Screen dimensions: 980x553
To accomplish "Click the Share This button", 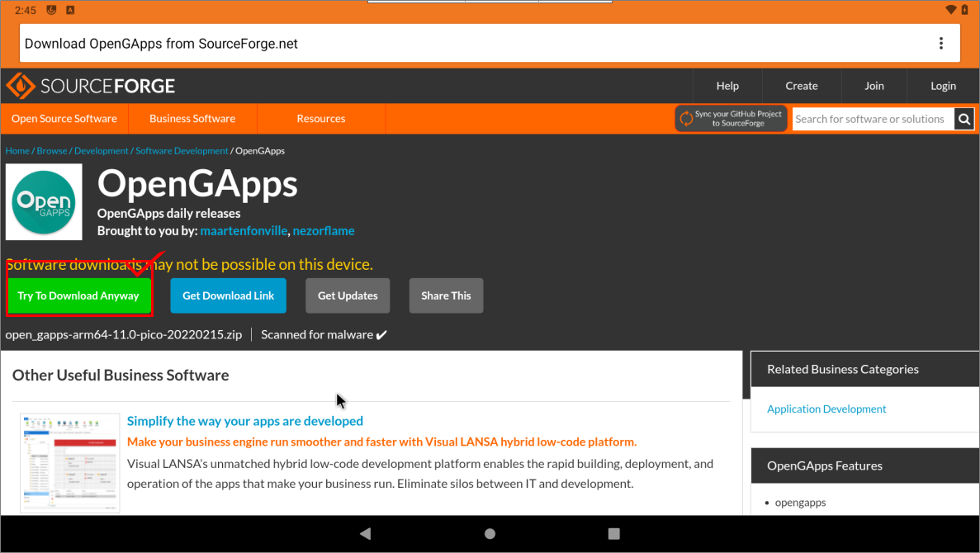I will pyautogui.click(x=447, y=295).
